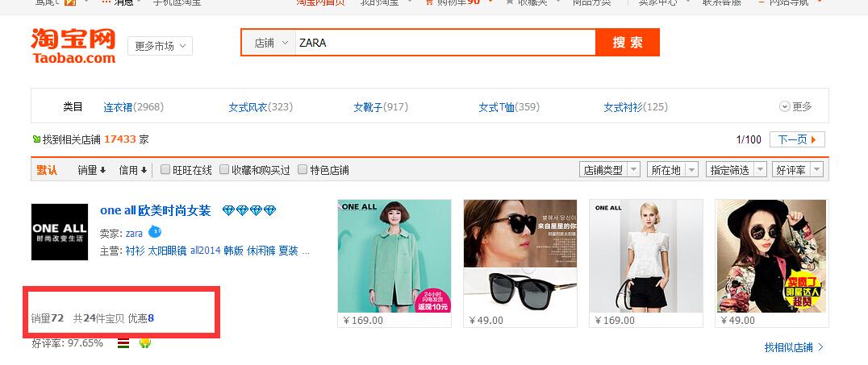Click the red-green striped badge beside 好评率

coord(124,343)
